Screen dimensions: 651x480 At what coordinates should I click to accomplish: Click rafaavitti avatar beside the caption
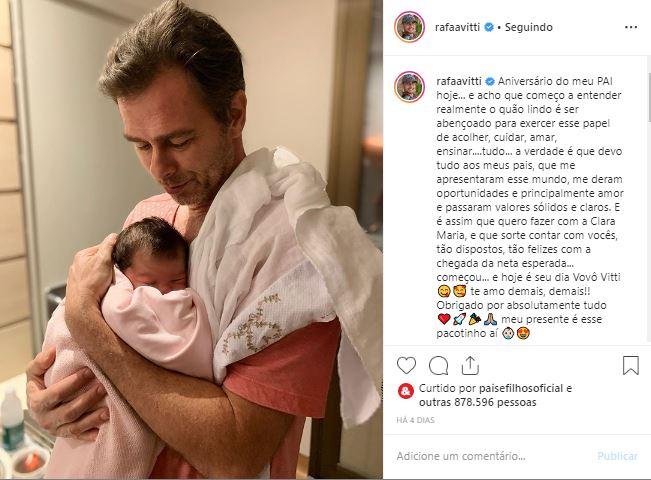[x=409, y=87]
